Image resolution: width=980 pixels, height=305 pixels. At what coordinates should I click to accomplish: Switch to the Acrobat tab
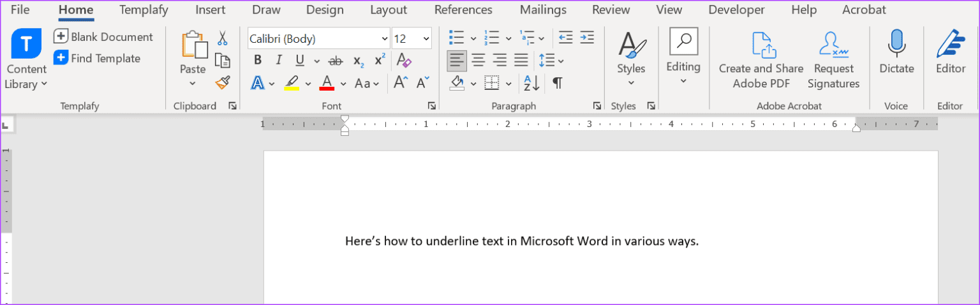click(x=864, y=10)
